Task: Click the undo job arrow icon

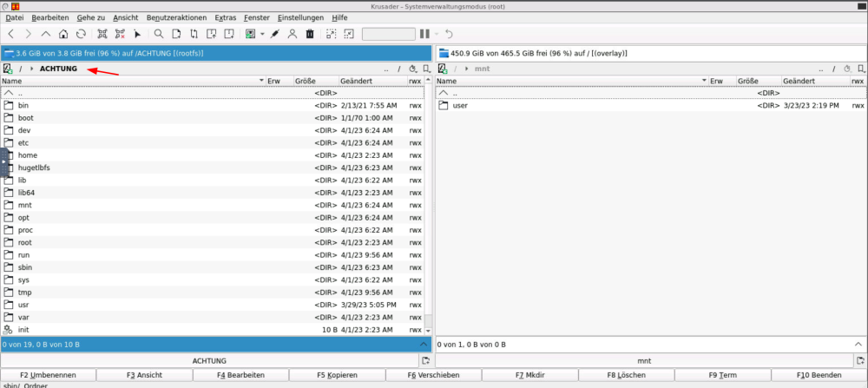Action: pyautogui.click(x=449, y=35)
